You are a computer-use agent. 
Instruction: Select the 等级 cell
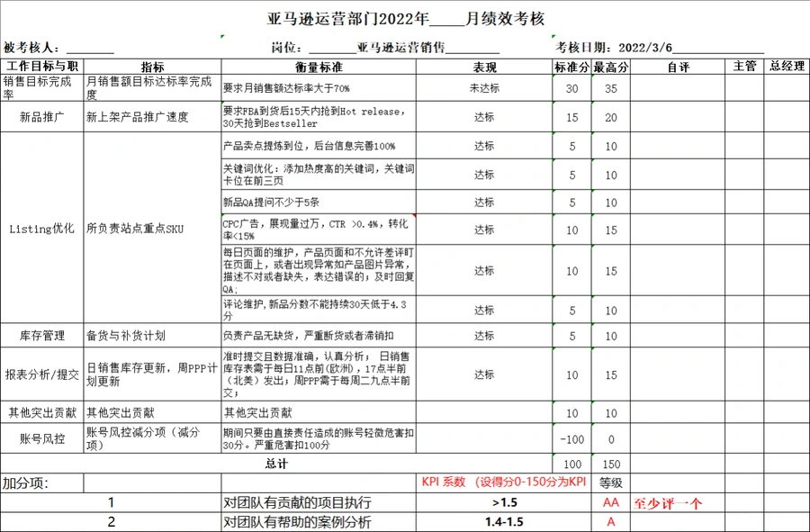(610, 482)
